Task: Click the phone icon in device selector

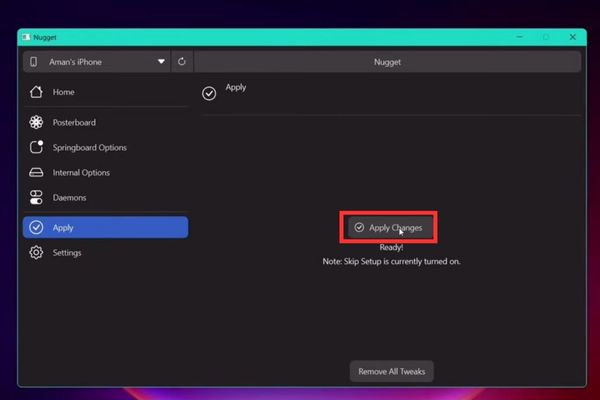Action: (x=34, y=62)
